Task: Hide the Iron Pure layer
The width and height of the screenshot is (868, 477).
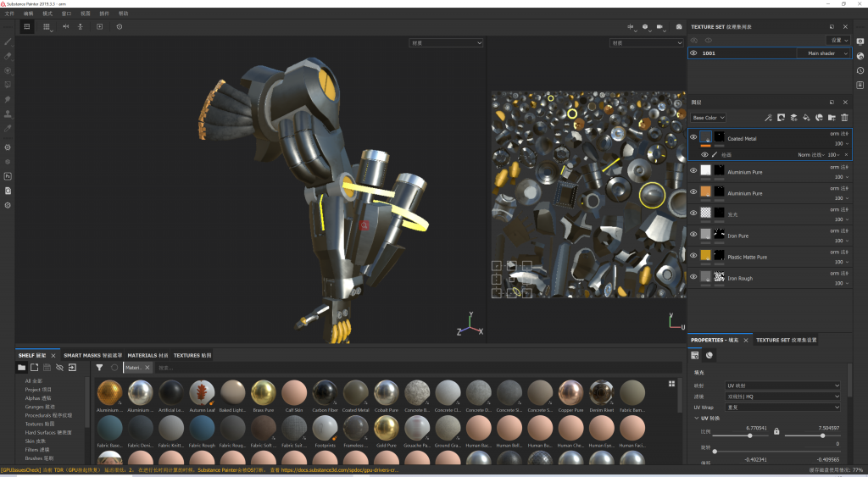Action: 693,235
